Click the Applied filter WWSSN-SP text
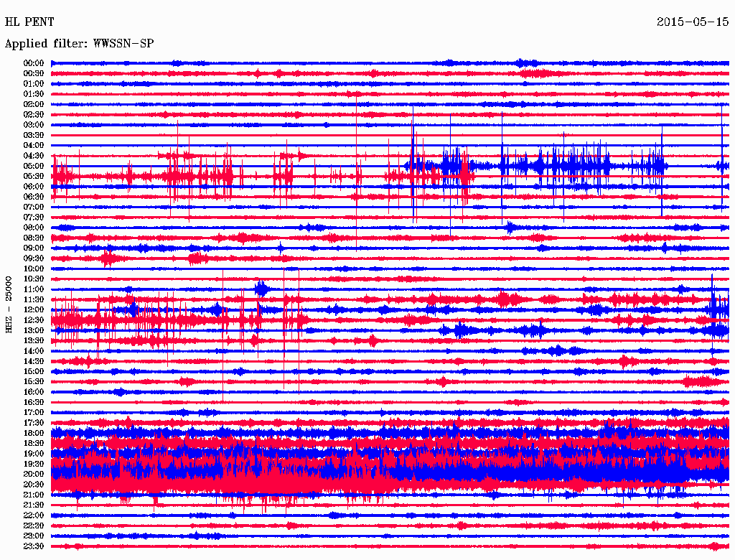This screenshot has height=560, width=735. [x=79, y=44]
